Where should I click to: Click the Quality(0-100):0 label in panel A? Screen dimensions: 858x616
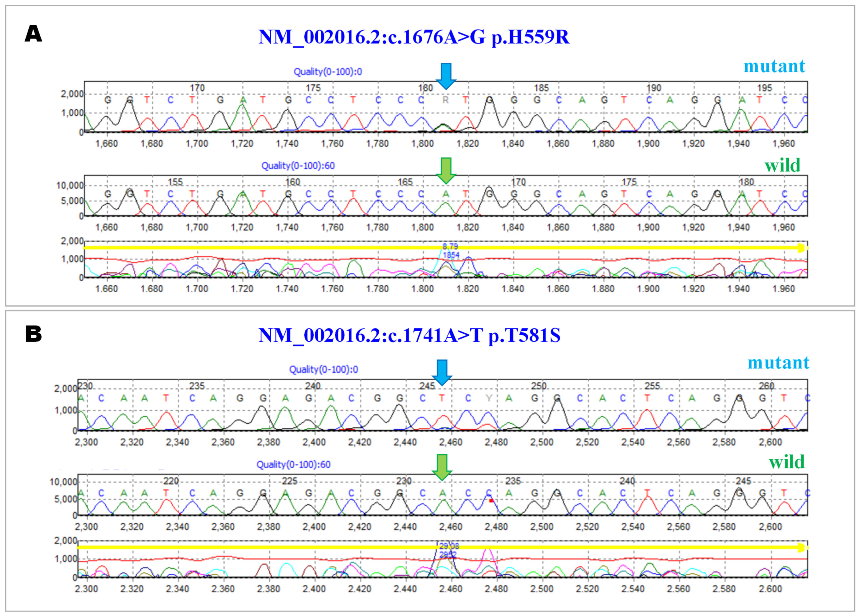point(327,72)
